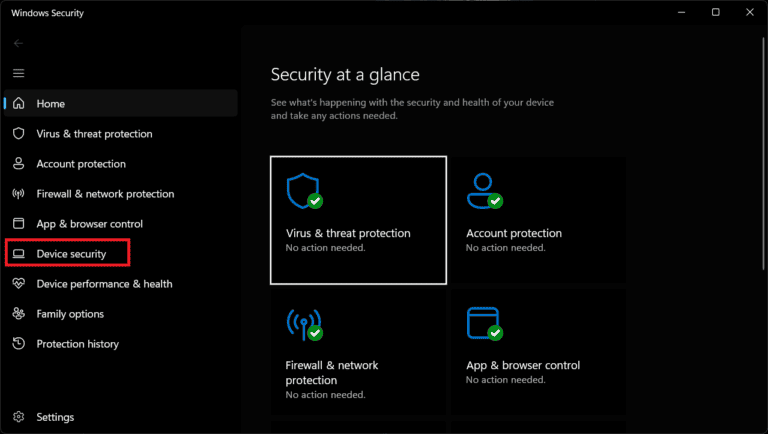Click the Family options people icon
This screenshot has height=434, width=768.
tap(18, 314)
